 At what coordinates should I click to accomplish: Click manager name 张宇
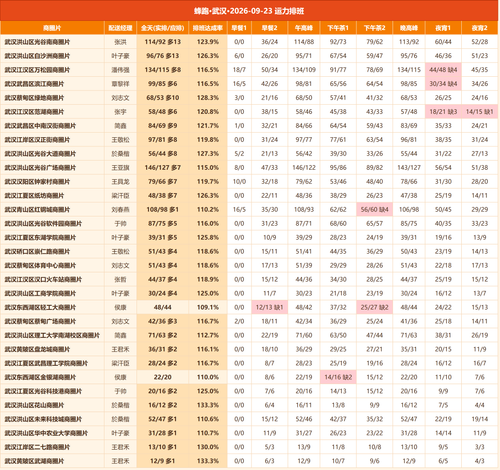click(120, 112)
